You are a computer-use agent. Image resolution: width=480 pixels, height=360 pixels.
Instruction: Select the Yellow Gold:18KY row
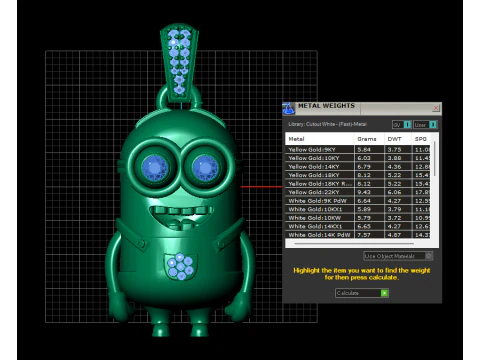tap(359, 175)
